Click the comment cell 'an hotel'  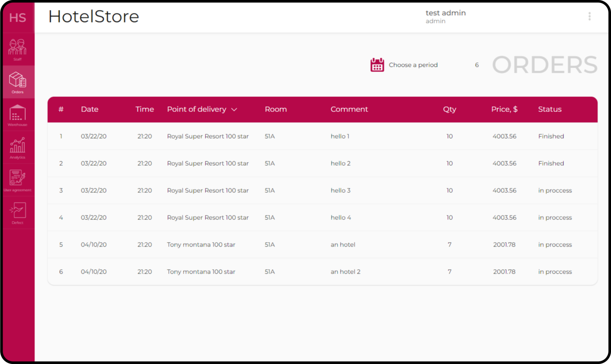point(343,244)
